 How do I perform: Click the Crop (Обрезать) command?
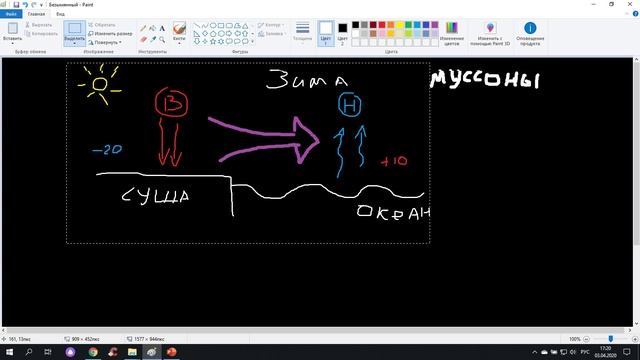coord(102,25)
